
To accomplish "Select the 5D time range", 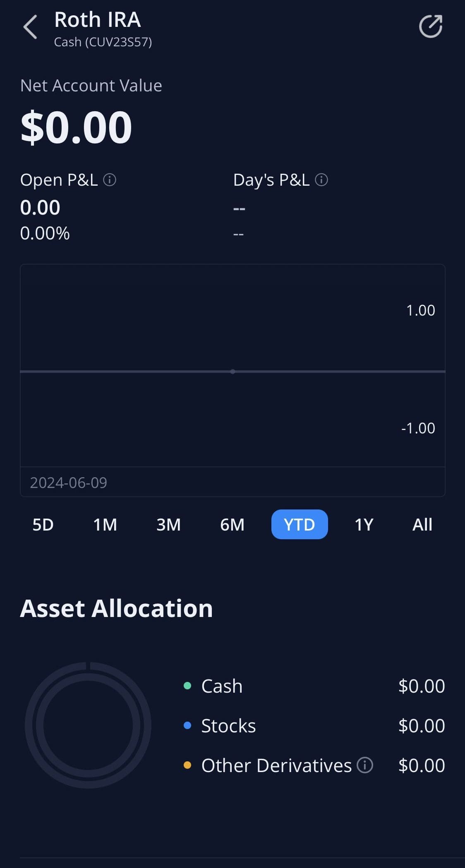I will (43, 524).
